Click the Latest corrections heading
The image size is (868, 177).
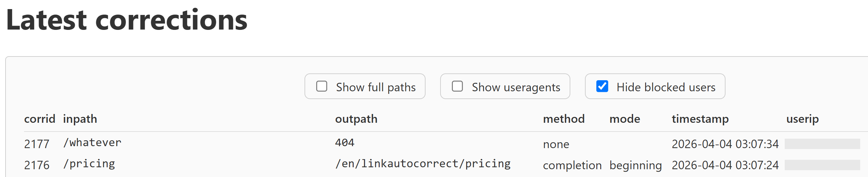tap(127, 20)
